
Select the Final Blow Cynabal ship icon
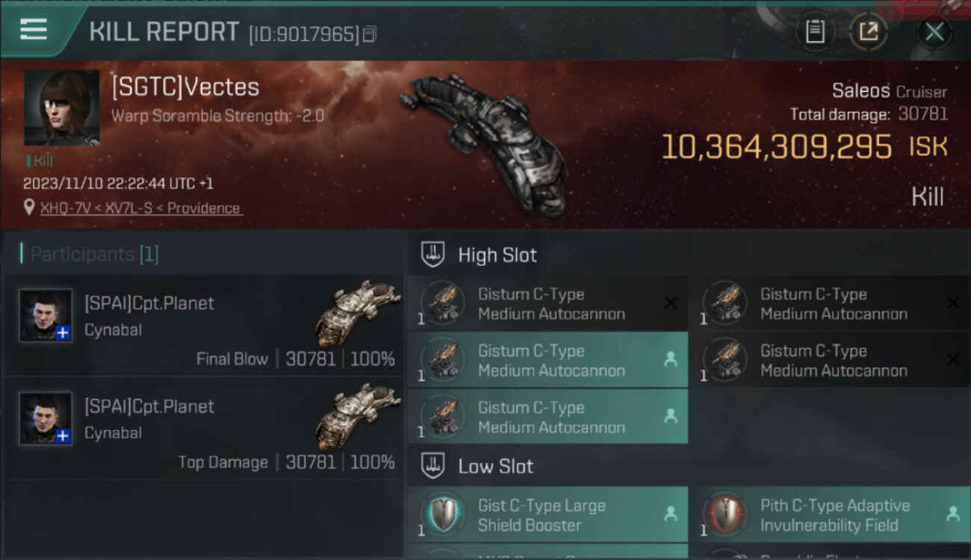pyautogui.click(x=359, y=312)
